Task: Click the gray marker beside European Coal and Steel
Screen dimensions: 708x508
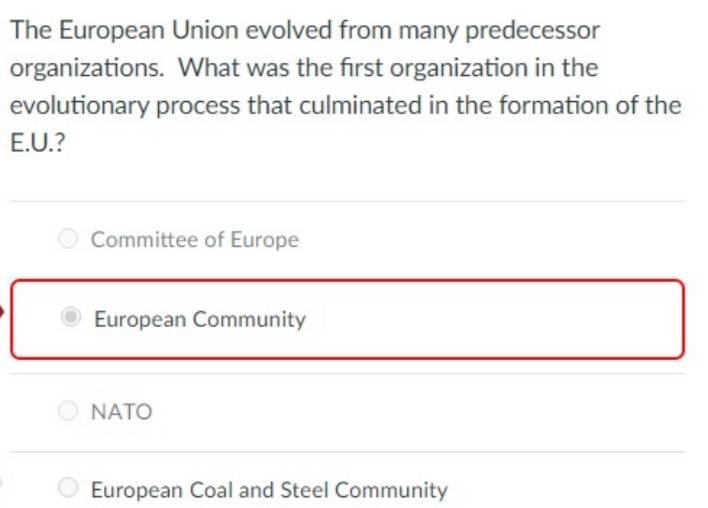Action: pos(1,482)
